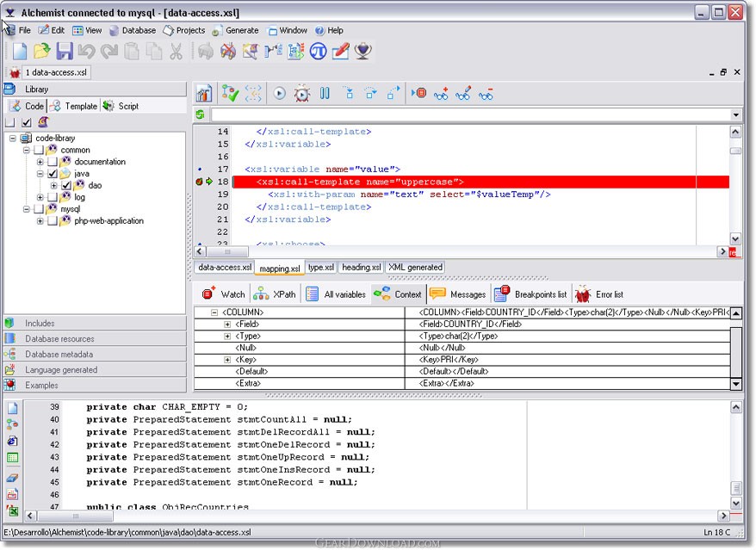
Task: Open the Breakpoints list tab
Action: click(x=530, y=294)
